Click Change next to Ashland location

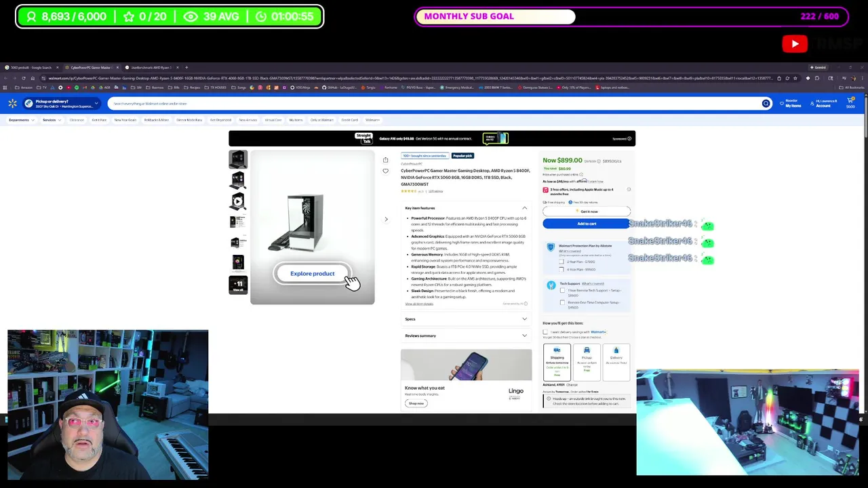point(572,385)
